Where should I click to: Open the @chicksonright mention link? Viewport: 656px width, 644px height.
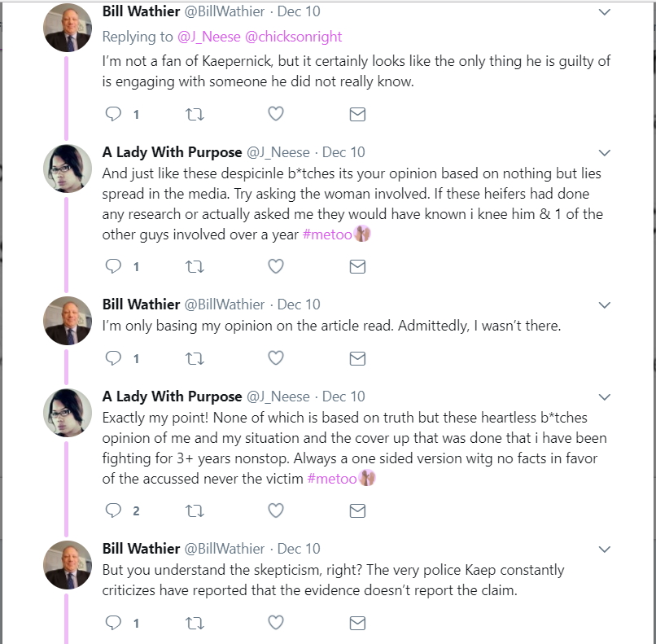tap(293, 37)
